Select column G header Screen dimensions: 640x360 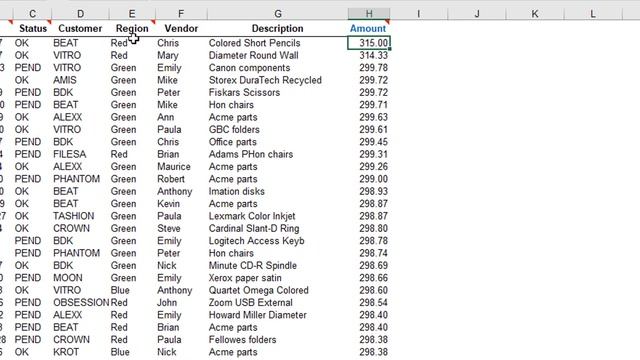[278, 14]
